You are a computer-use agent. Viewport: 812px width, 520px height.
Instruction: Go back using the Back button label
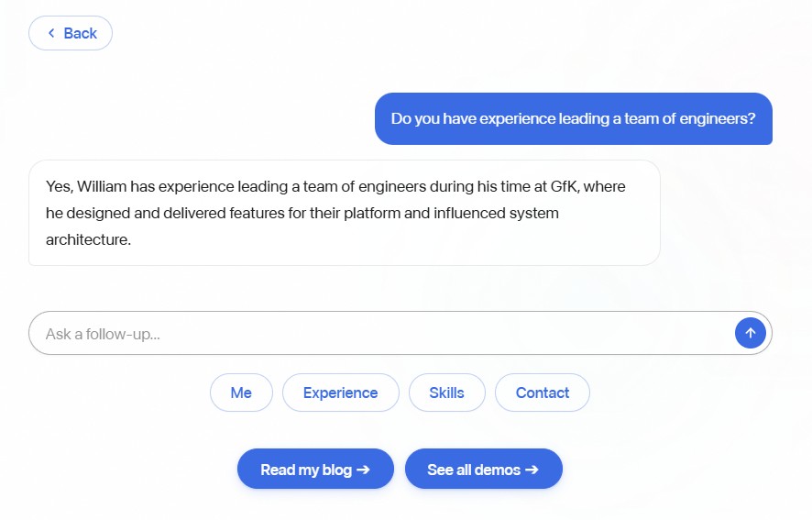pos(80,33)
